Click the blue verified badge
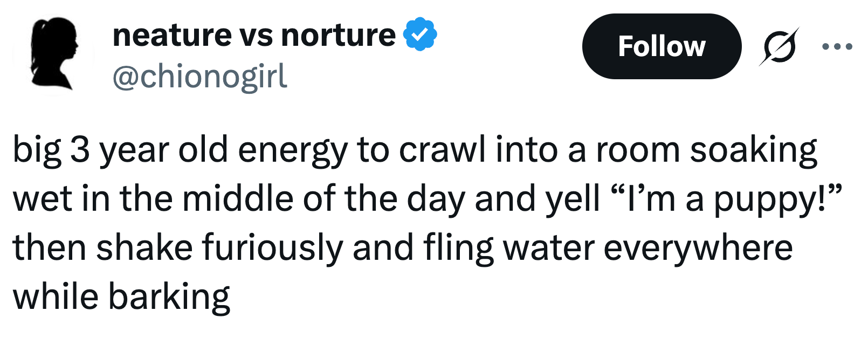The height and width of the screenshot is (345, 868). [420, 34]
